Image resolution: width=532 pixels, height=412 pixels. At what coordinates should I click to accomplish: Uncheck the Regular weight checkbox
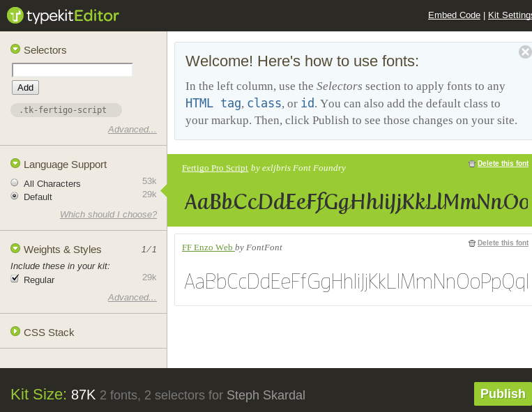click(x=15, y=279)
